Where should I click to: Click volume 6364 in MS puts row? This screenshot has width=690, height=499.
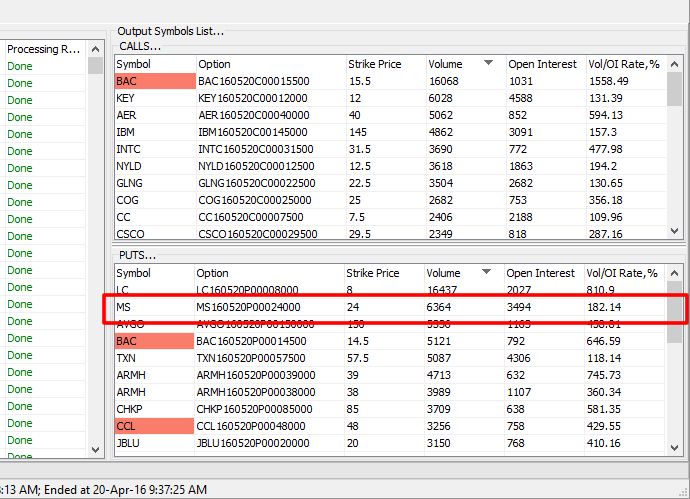pos(439,307)
